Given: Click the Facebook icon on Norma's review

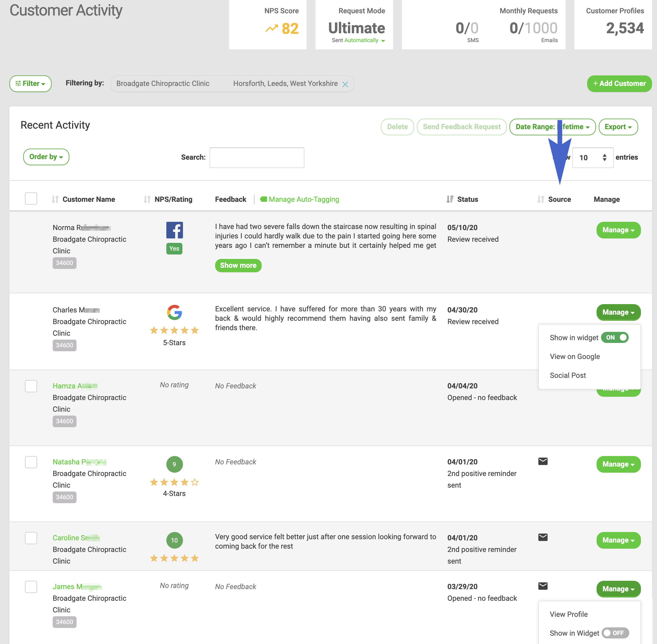Looking at the screenshot, I should [174, 230].
